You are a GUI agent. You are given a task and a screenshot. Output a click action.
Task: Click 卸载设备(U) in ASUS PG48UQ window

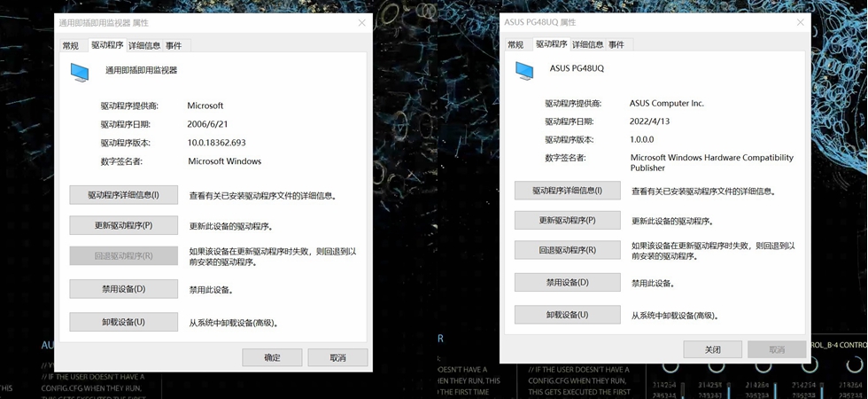tap(568, 315)
